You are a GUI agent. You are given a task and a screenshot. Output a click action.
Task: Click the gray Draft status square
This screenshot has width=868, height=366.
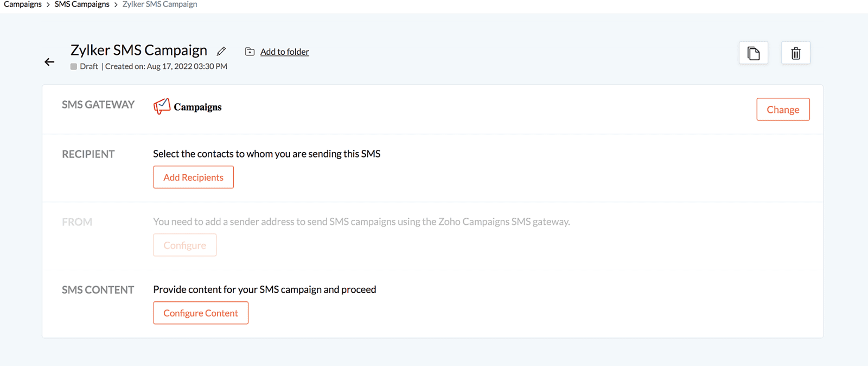tap(74, 66)
